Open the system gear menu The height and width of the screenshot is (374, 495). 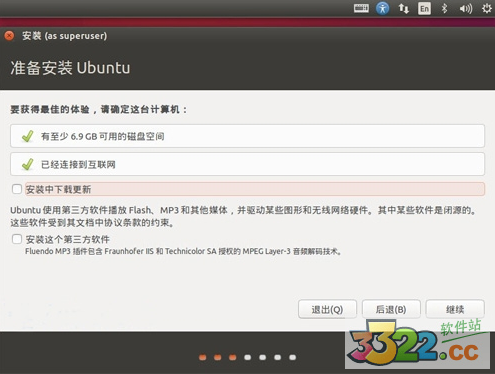tap(487, 8)
